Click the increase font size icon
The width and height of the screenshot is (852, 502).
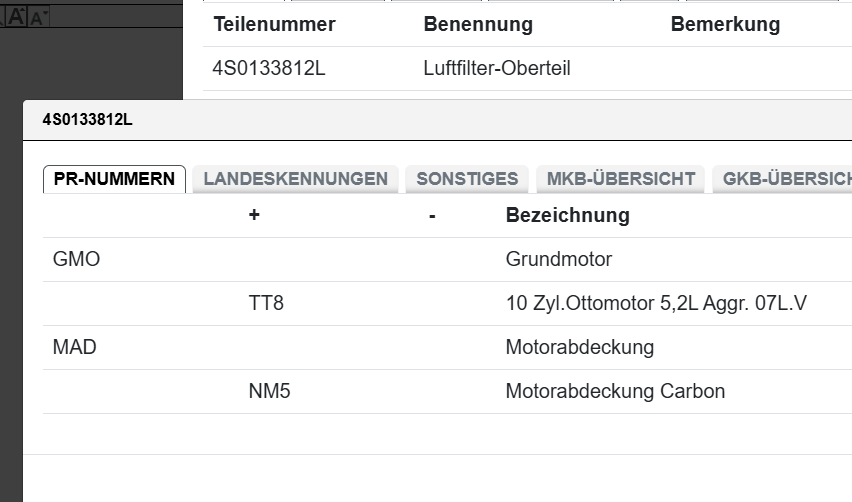click(x=17, y=15)
